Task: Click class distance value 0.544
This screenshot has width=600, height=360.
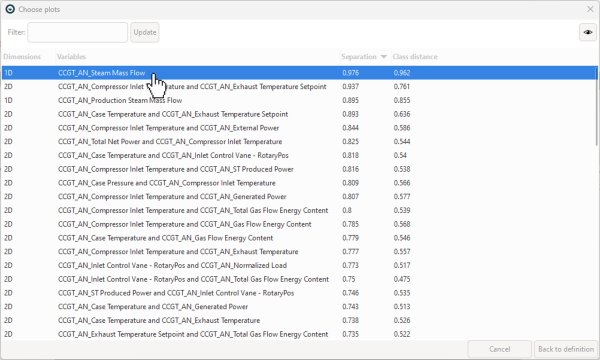Action: pyautogui.click(x=402, y=142)
